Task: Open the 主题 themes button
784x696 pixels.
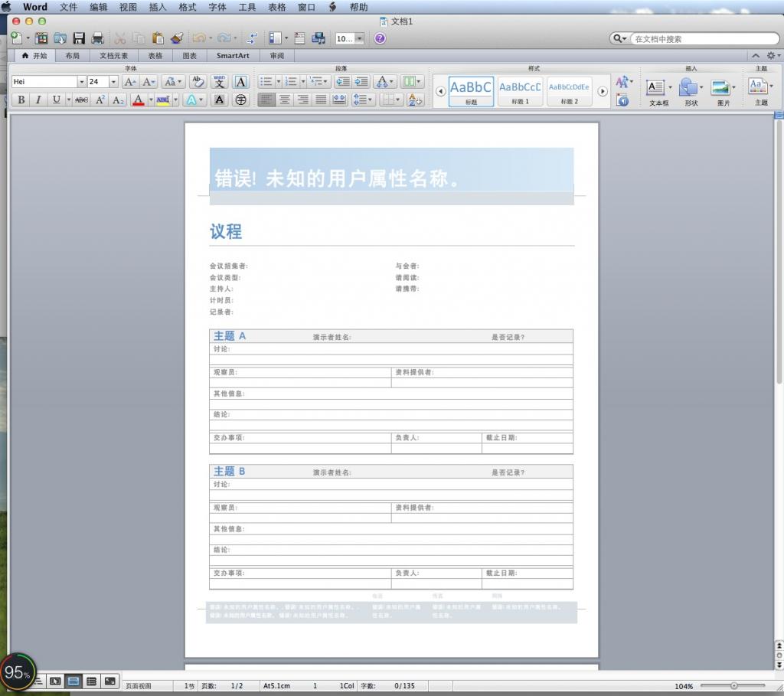Action: (760, 92)
